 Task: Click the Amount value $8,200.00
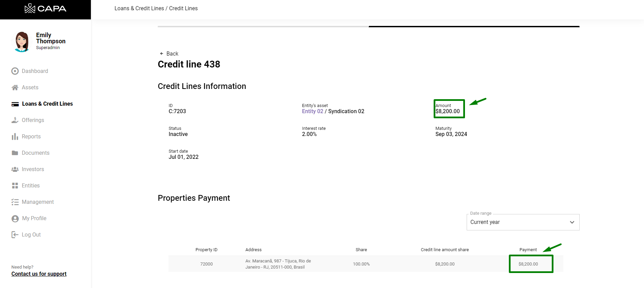point(448,111)
